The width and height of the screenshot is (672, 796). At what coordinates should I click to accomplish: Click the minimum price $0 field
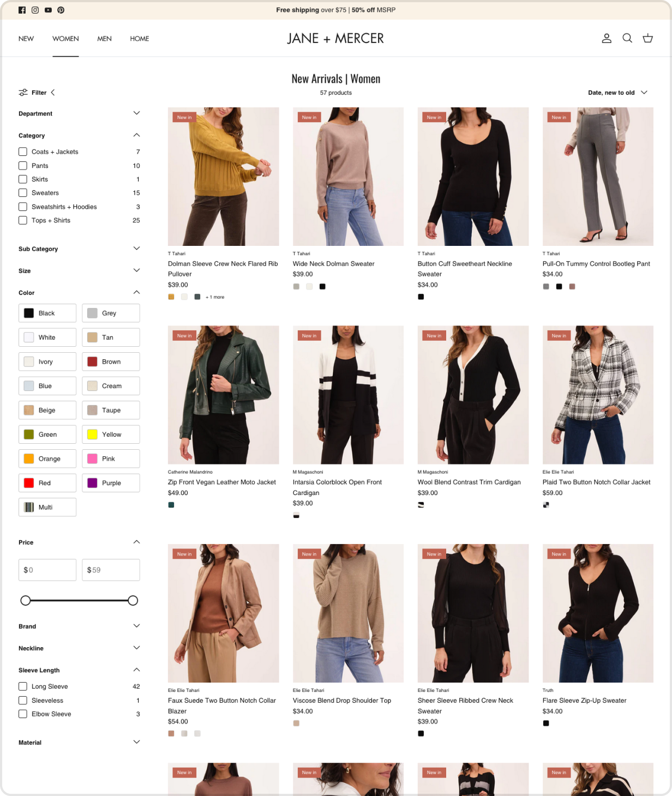click(47, 570)
